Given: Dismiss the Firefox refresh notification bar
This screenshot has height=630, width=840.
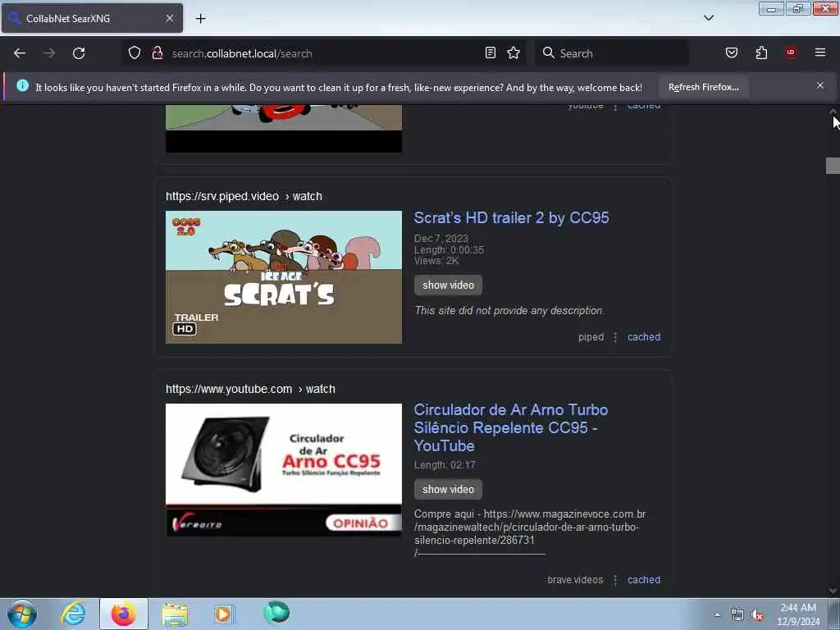Looking at the screenshot, I should coord(820,85).
